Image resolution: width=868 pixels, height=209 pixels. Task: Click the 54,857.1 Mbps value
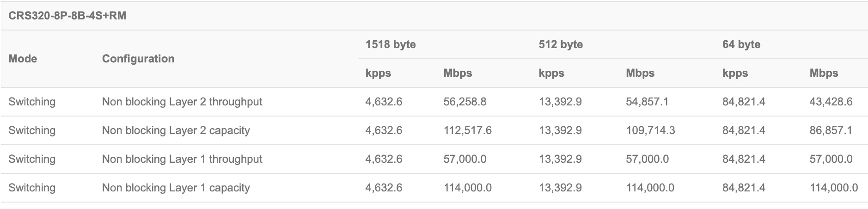pyautogui.click(x=647, y=102)
